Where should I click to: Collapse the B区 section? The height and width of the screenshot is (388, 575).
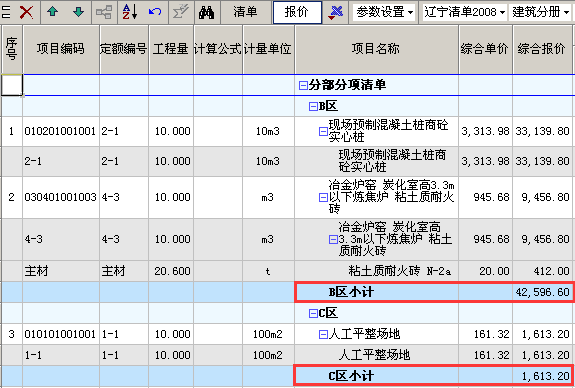(313, 107)
